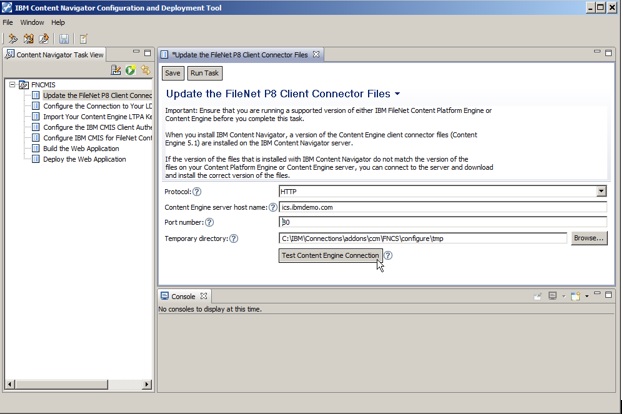Click the icon beside Configure the Connection to Your LDAP
This screenshot has width=623, height=414.
36,106
